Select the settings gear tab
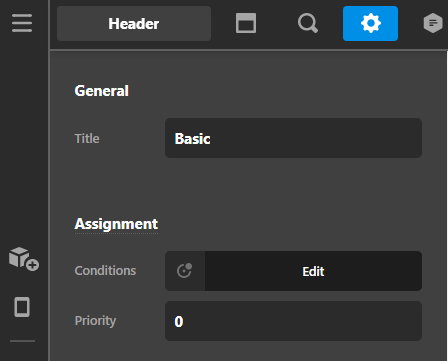Image resolution: width=448 pixels, height=361 pixels. [370, 24]
